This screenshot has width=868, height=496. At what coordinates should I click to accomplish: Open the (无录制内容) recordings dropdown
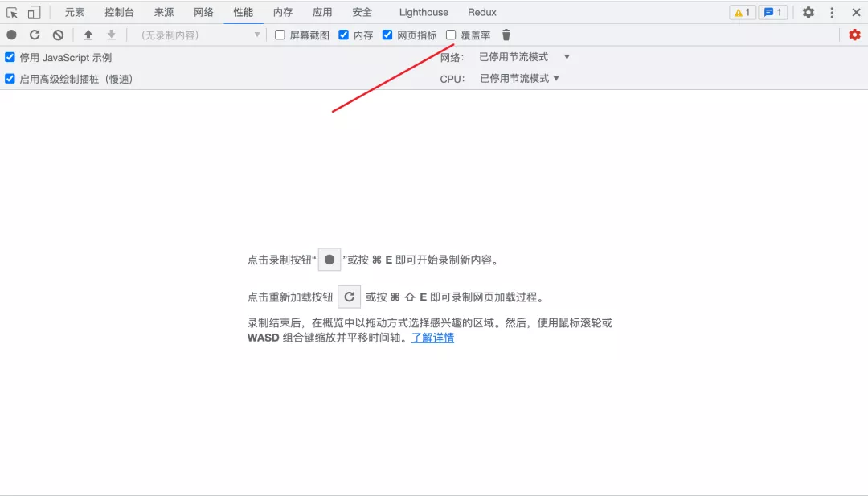(x=194, y=35)
